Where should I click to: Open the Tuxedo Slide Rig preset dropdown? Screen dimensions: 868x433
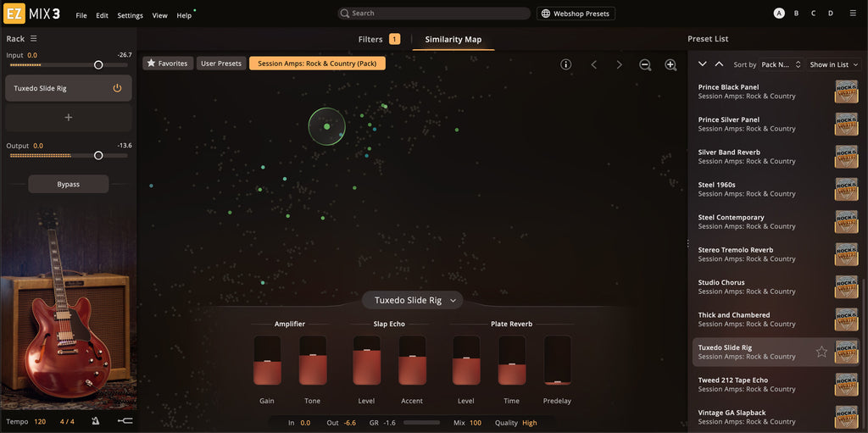coord(415,300)
